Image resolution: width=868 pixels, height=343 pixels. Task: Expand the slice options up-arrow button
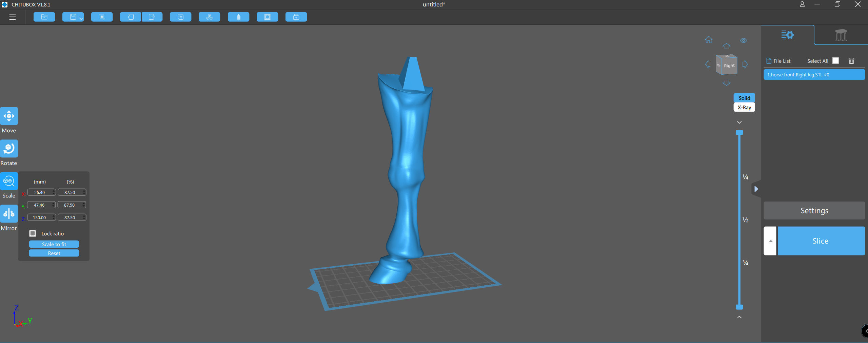[770, 241]
